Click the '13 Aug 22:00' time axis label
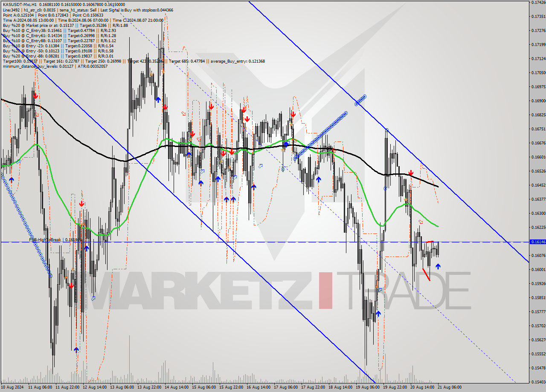This screenshot has height=392, width=546. pyautogui.click(x=149, y=387)
